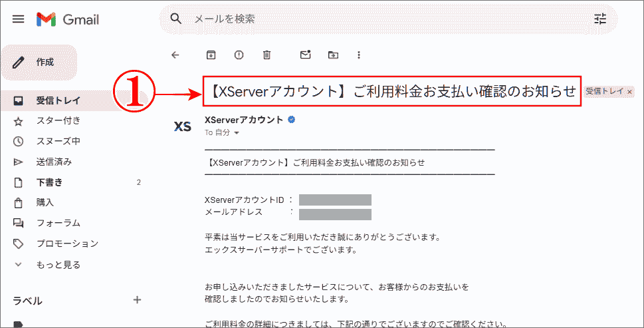Create new label with plus icon
This screenshot has height=328, width=644.
[137, 300]
